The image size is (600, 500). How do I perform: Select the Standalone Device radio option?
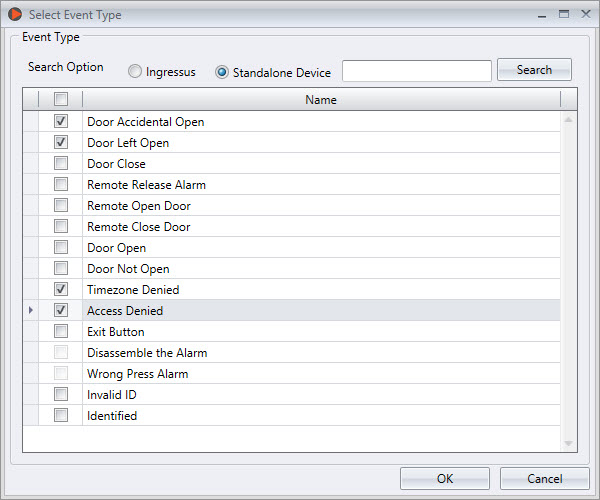[x=222, y=72]
